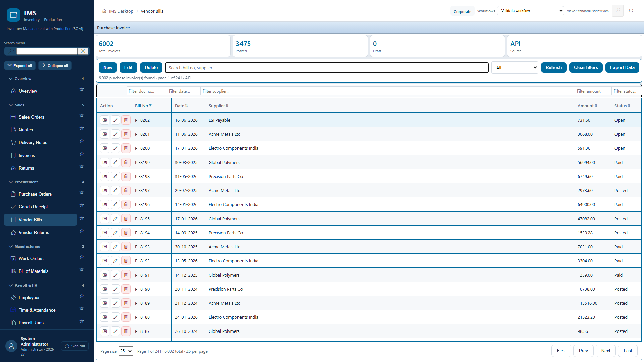Click Export Data button
Image resolution: width=644 pixels, height=362 pixels.
coord(622,67)
